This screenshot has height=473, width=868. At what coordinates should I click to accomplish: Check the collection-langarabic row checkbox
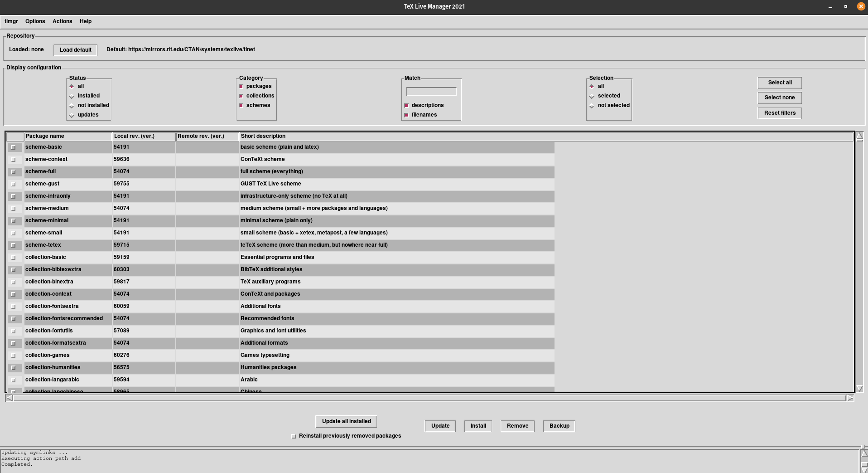13,380
